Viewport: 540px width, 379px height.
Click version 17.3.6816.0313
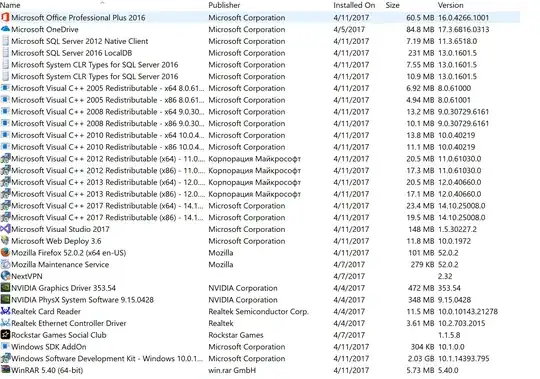[463, 29]
